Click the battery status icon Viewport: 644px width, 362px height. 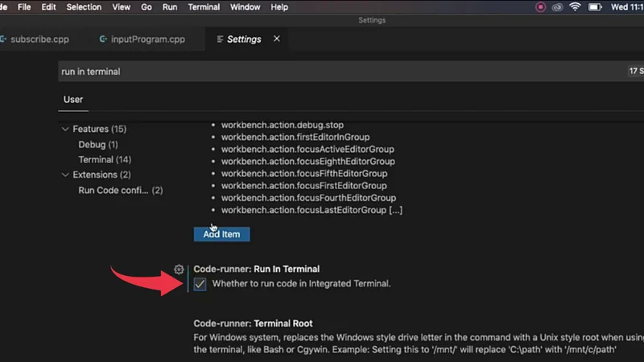(x=595, y=7)
